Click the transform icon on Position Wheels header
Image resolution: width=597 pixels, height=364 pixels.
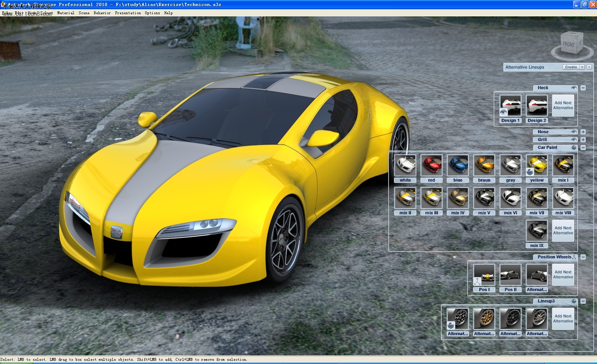tap(574, 257)
